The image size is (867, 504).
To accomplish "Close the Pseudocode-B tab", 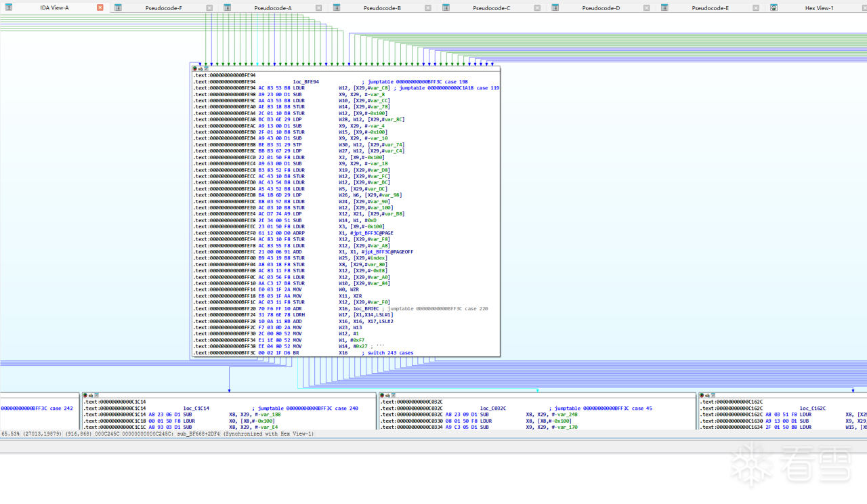I will coord(428,8).
